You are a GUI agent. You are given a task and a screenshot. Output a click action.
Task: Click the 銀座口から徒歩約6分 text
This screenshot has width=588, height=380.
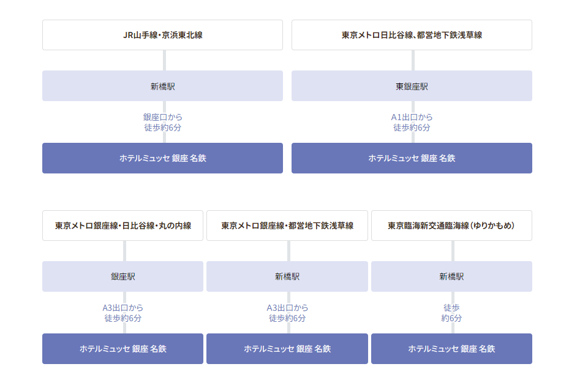click(x=162, y=123)
